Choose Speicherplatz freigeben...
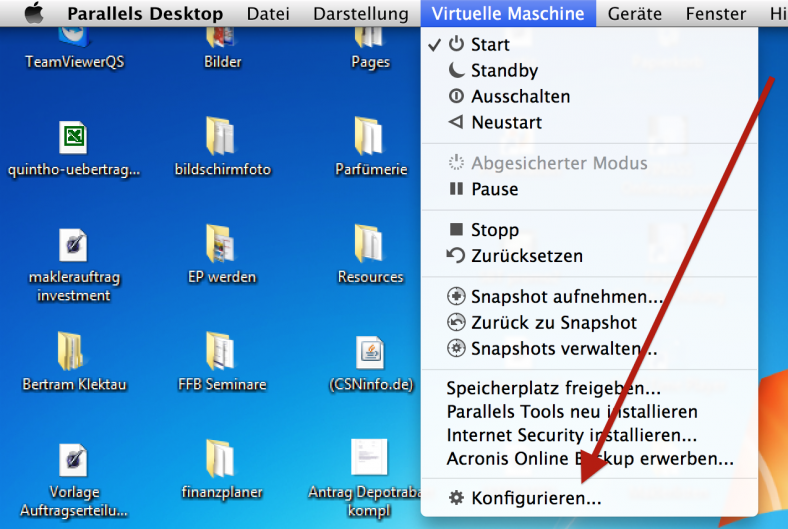788x529 pixels. [x=589, y=388]
